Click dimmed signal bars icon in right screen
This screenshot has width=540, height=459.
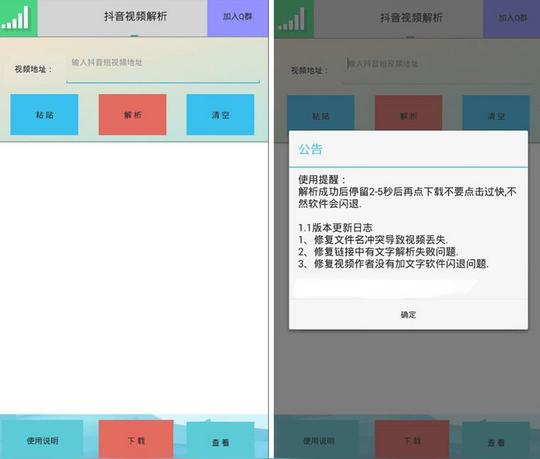coord(294,19)
